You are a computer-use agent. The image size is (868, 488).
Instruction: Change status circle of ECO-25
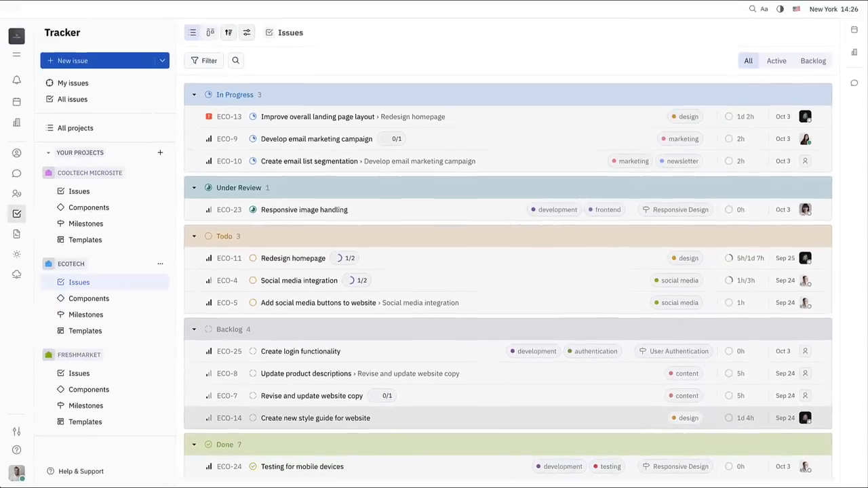click(253, 351)
